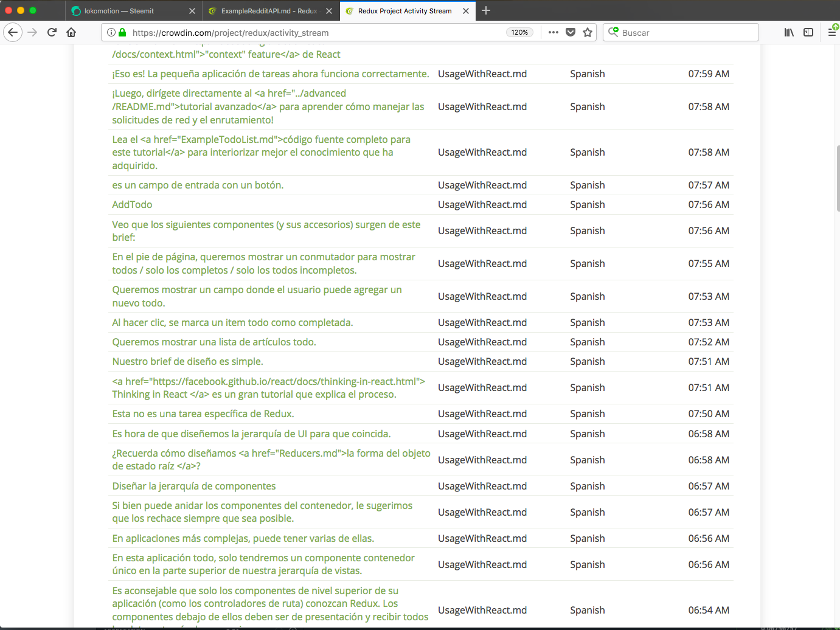Screen dimensions: 840x630
Task: Open 'Queremos mostrar un campo donde' link
Action: (257, 296)
